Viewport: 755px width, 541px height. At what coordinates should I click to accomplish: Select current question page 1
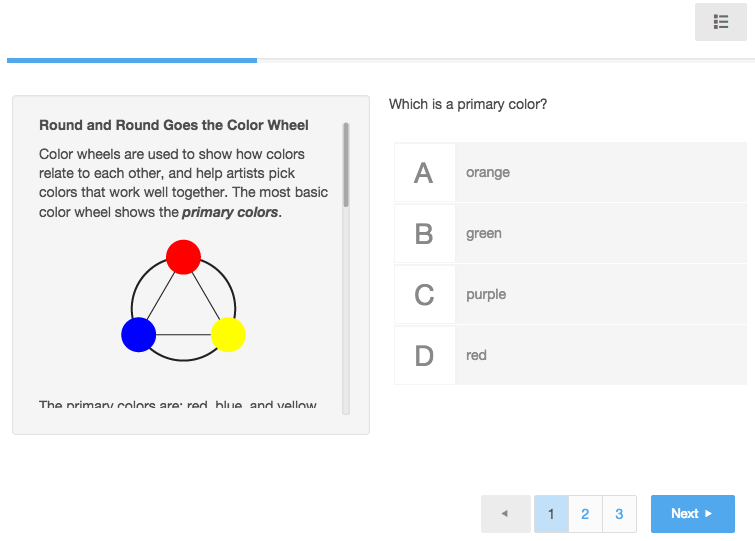point(551,514)
